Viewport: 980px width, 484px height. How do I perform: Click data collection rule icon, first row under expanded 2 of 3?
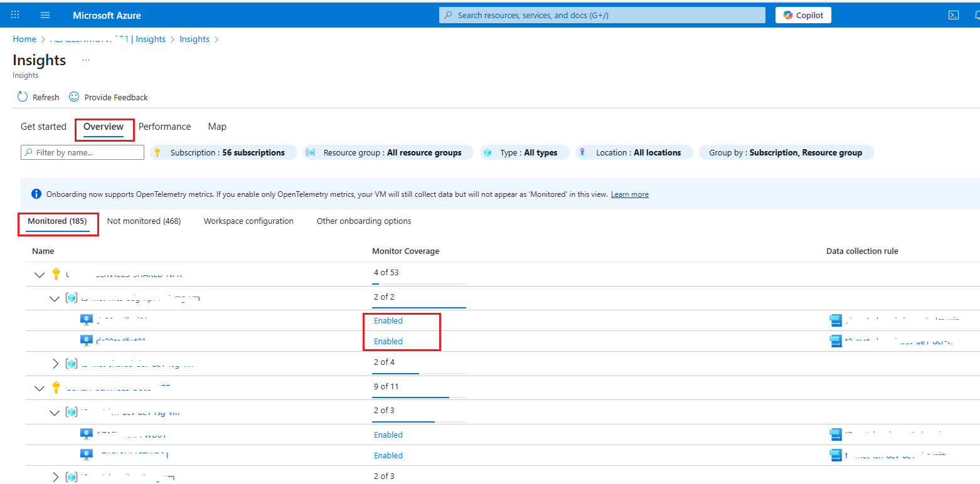pos(835,434)
